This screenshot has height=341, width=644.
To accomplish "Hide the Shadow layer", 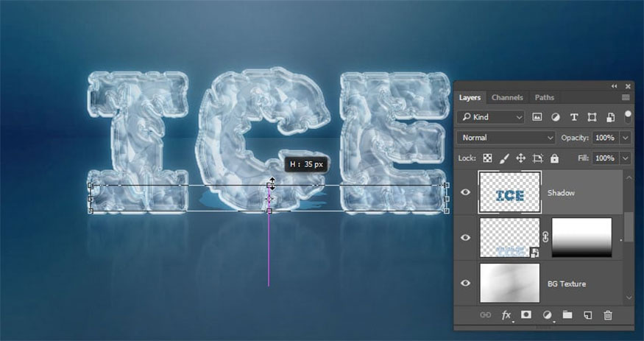I will [x=465, y=192].
